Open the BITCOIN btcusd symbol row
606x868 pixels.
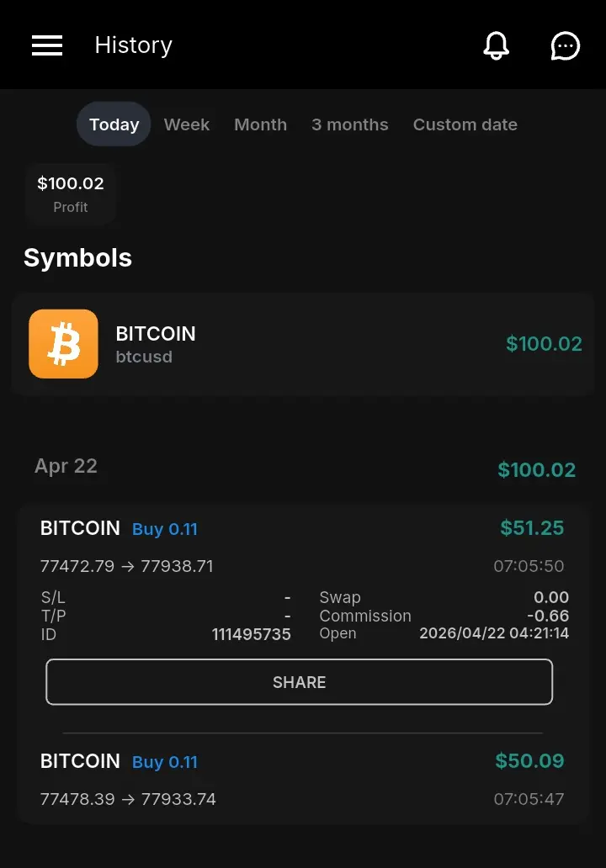pos(303,344)
